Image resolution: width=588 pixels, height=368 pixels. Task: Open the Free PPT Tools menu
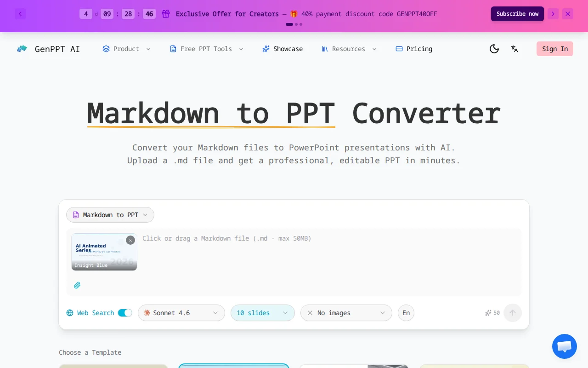206,49
